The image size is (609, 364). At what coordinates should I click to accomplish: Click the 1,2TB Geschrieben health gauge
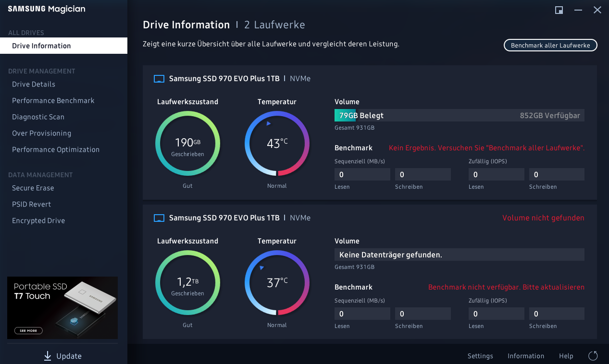187,283
